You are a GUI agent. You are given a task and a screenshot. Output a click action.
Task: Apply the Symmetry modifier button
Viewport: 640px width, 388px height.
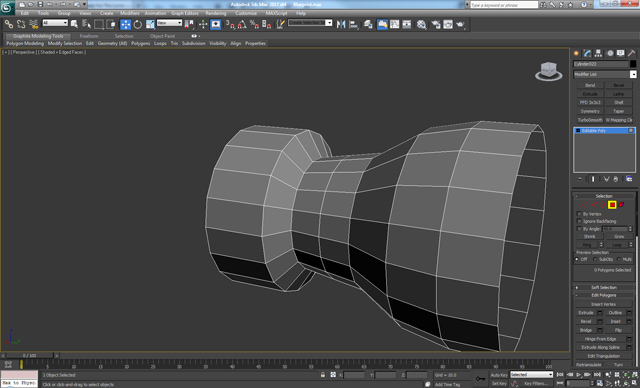590,111
